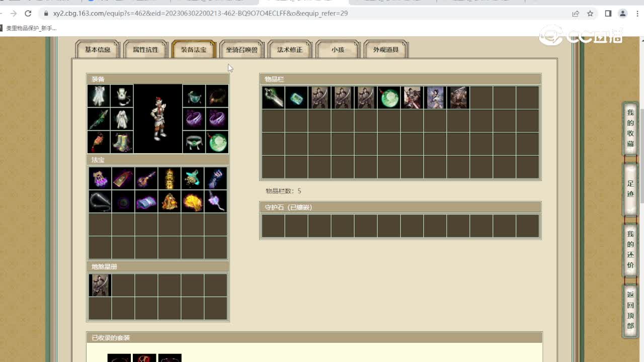Select the golden pagoda magic treasure
644x362 pixels.
170,178
